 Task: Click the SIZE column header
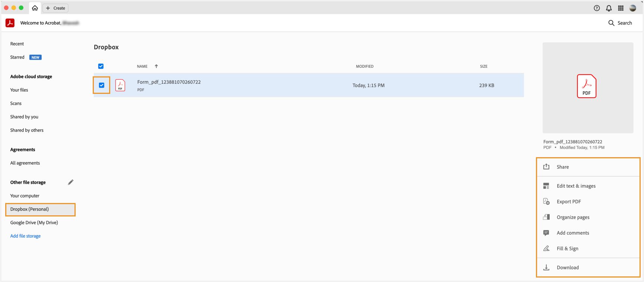(x=483, y=66)
